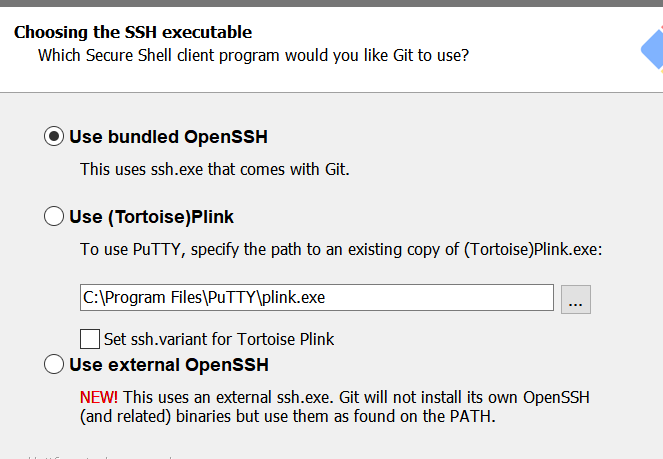The height and width of the screenshot is (459, 663).
Task: Click the bold 'Use external OpenSSH' label text
Action: tap(169, 365)
